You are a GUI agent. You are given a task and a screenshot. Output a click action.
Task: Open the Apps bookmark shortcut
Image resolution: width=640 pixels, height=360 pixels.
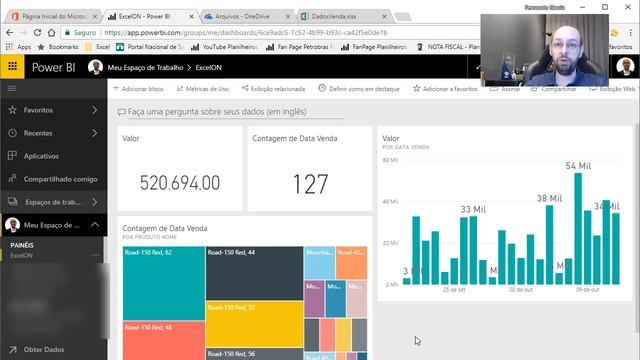tap(18, 47)
